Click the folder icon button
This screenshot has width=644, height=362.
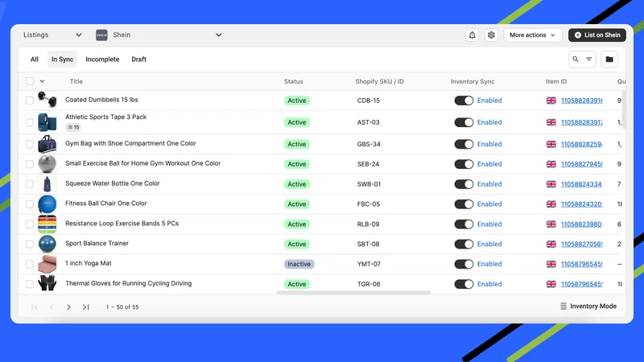[609, 59]
